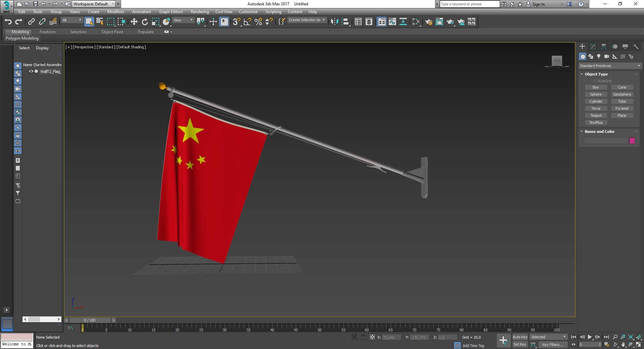644x349 pixels.
Task: Open Create Selection Set dropdown
Action: click(307, 20)
